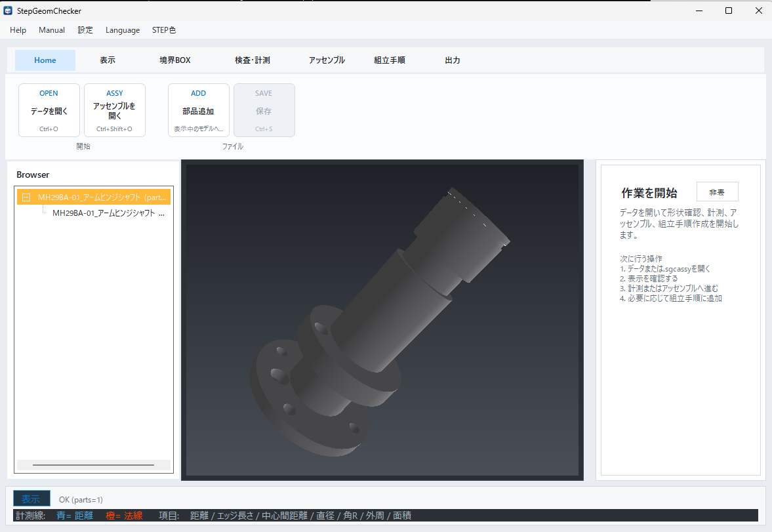Screen dimensions: 772x532
Task: Open the STEP色 menu
Action: (164, 30)
